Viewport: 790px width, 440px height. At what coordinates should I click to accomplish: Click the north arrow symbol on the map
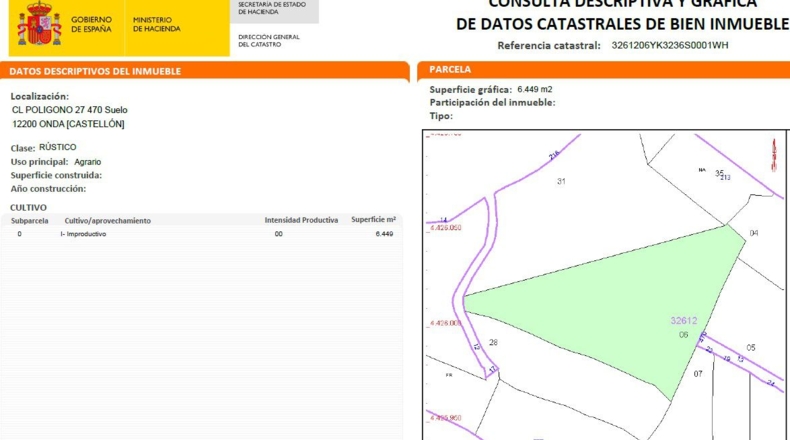(774, 155)
